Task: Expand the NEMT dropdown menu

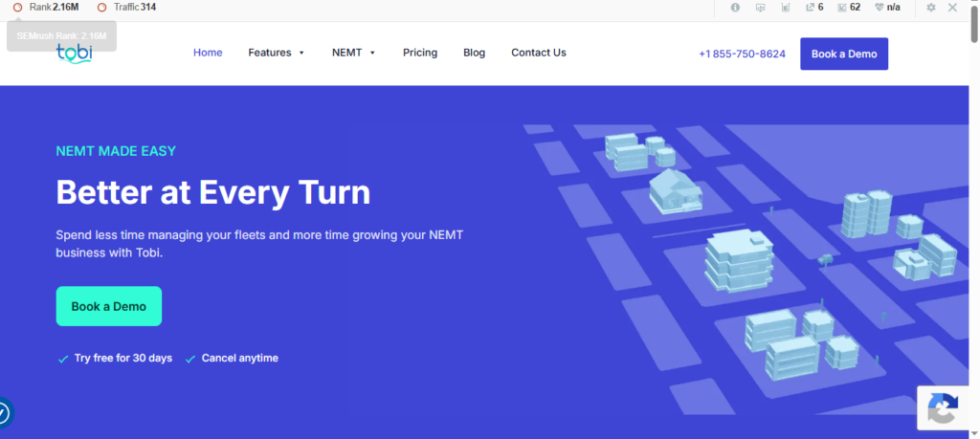Action: coord(354,53)
